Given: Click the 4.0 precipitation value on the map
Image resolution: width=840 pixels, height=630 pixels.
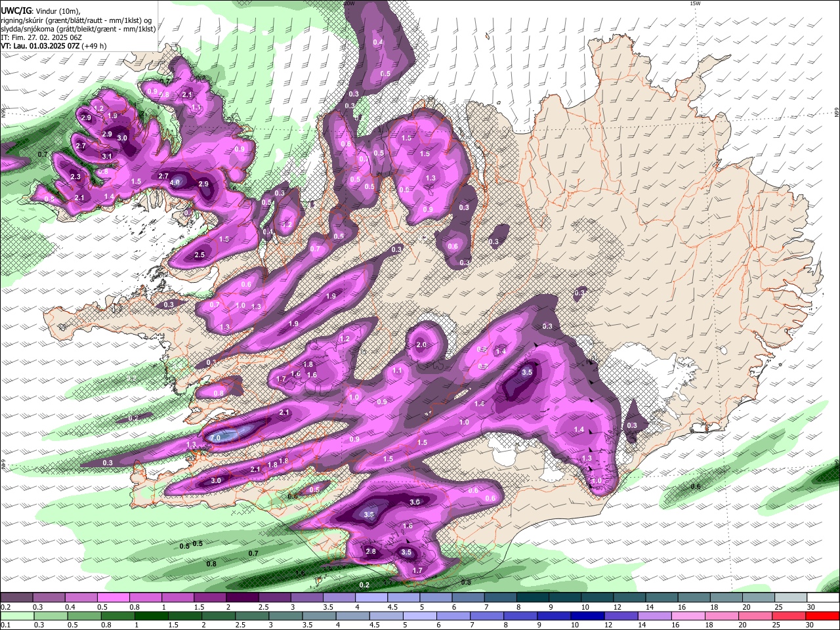Looking at the screenshot, I should click(x=175, y=183).
